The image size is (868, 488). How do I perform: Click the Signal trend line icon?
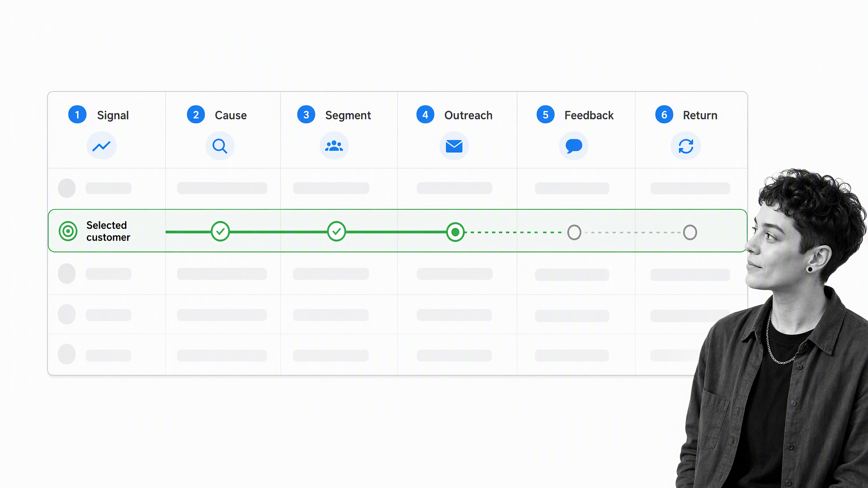[101, 146]
